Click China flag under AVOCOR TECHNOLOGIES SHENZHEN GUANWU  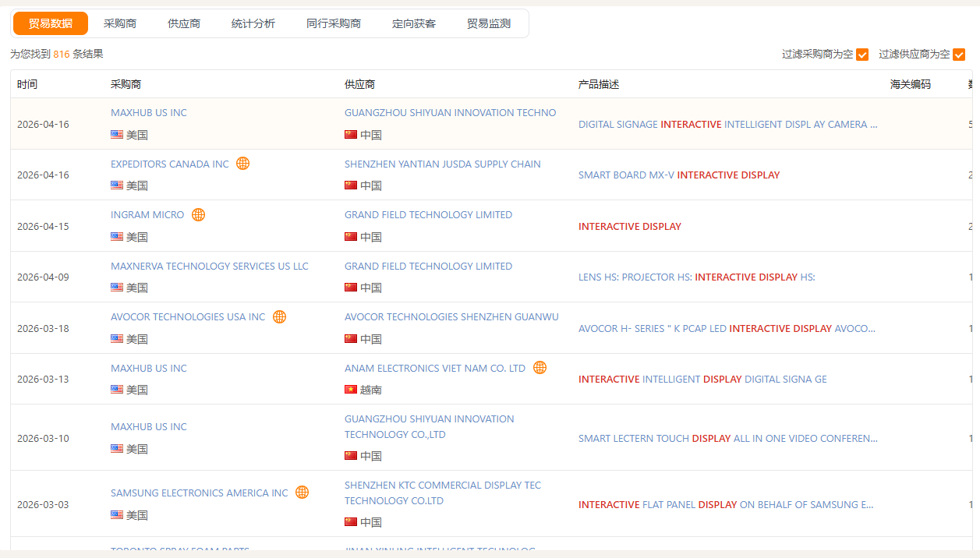pyautogui.click(x=351, y=339)
